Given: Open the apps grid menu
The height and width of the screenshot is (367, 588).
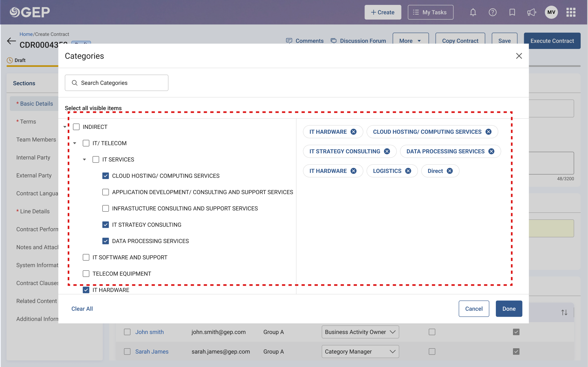Looking at the screenshot, I should point(571,12).
